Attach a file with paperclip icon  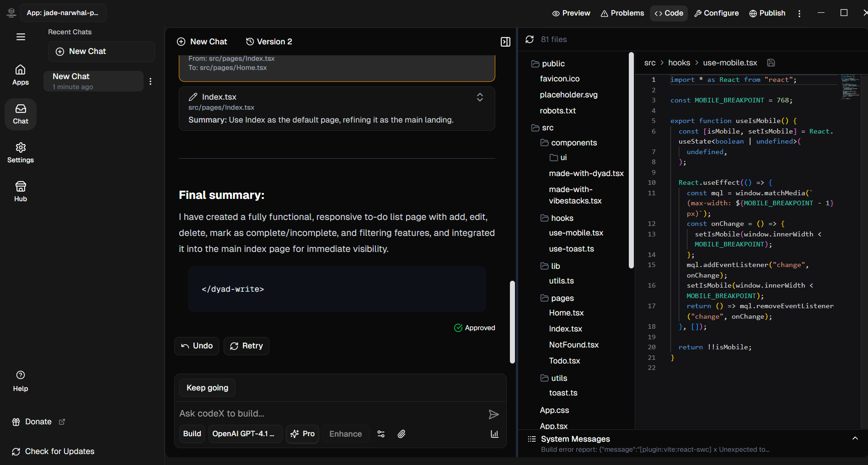click(x=402, y=434)
